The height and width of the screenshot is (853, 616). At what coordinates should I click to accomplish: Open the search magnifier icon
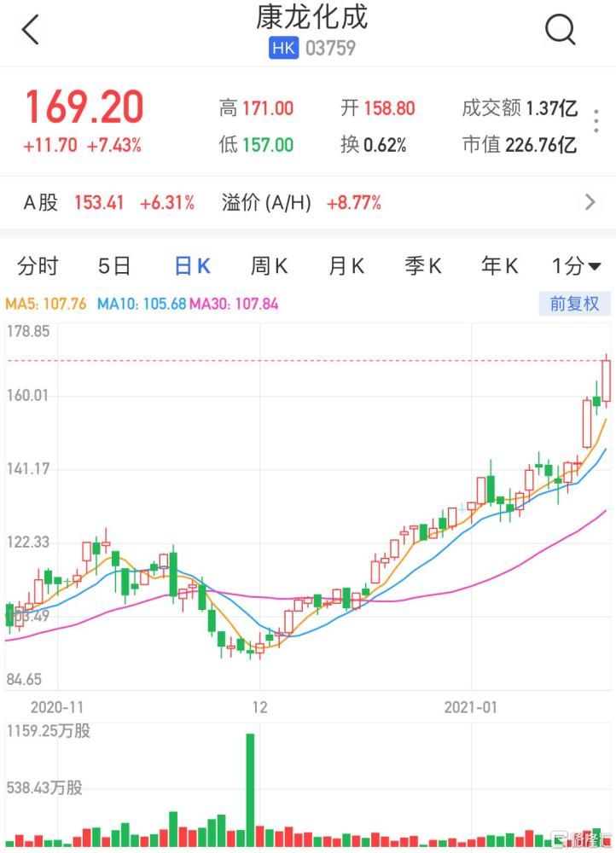560,29
